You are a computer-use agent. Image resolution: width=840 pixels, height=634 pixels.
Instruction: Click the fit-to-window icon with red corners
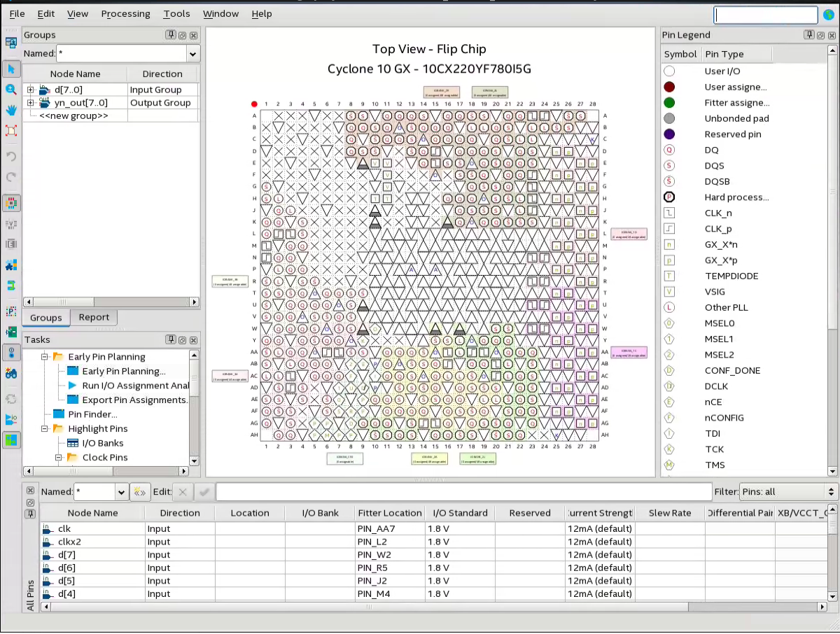[x=11, y=131]
